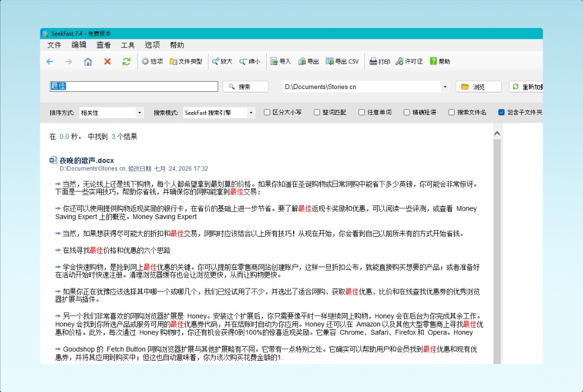
Task: Click result arrow before Goodshop 的 Fetch Button
Action: [x=58, y=349]
